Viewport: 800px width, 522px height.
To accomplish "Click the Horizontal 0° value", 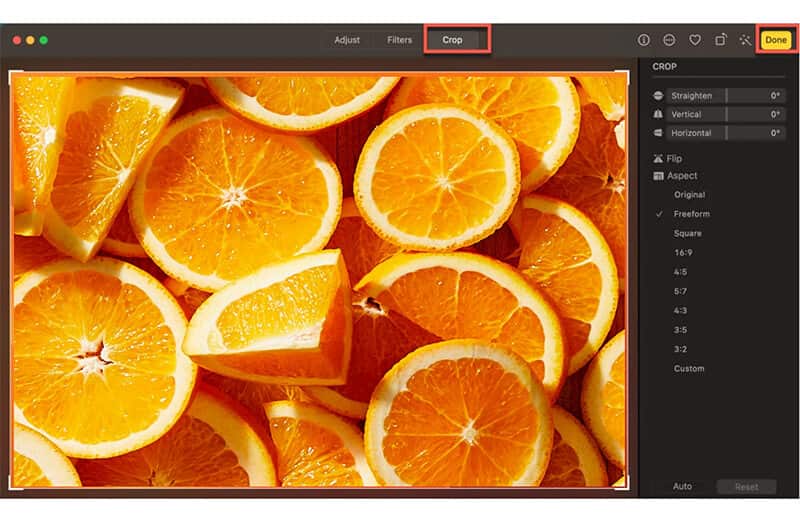I will click(x=775, y=133).
